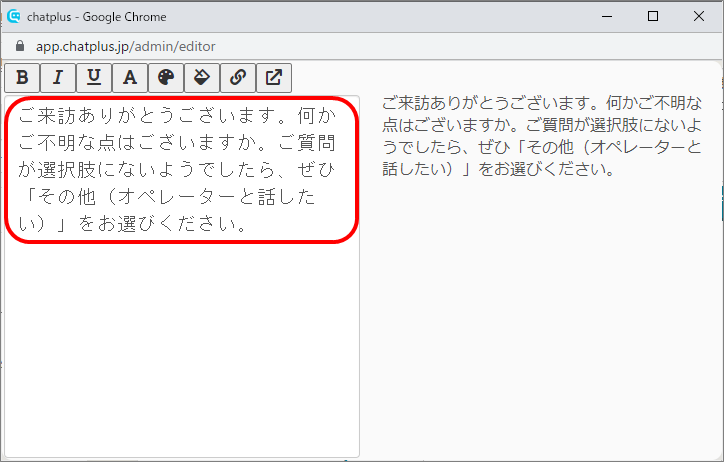
Task: Apply Italic formatting
Action: click(x=58, y=78)
